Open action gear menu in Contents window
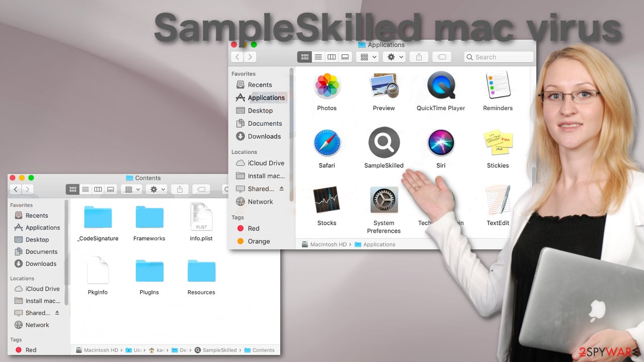 [x=156, y=190]
